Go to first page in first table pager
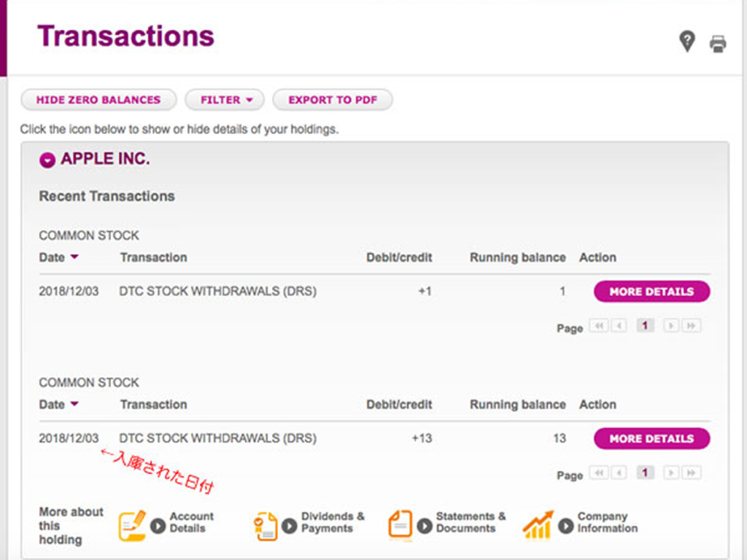The width and height of the screenshot is (747, 560). coord(599,326)
